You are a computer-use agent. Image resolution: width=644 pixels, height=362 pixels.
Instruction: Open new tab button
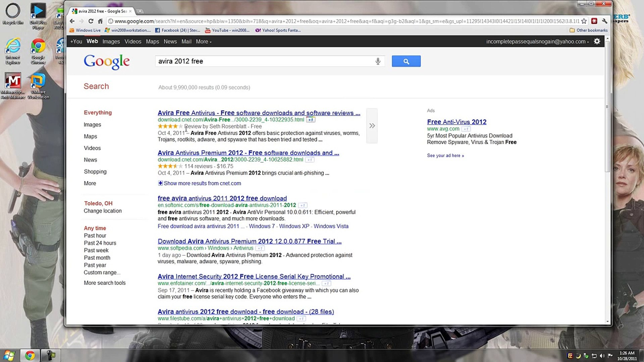tap(140, 11)
